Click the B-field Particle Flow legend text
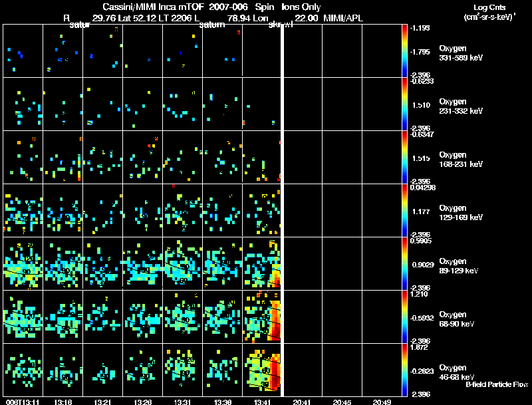The width and height of the screenshot is (532, 405). 496,384
